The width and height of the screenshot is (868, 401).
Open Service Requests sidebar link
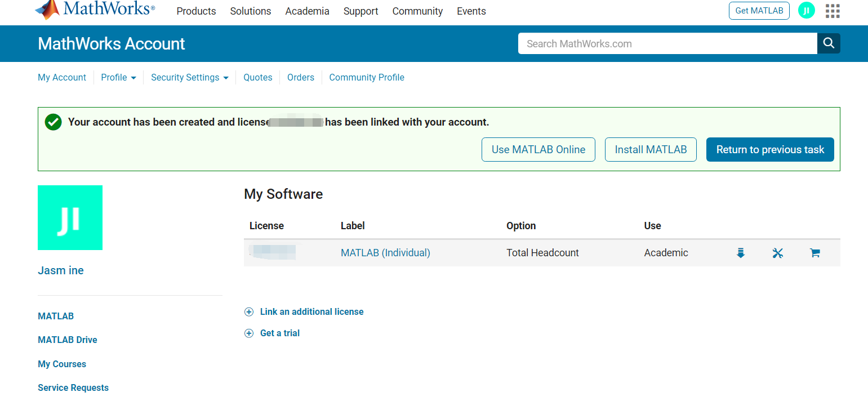73,388
